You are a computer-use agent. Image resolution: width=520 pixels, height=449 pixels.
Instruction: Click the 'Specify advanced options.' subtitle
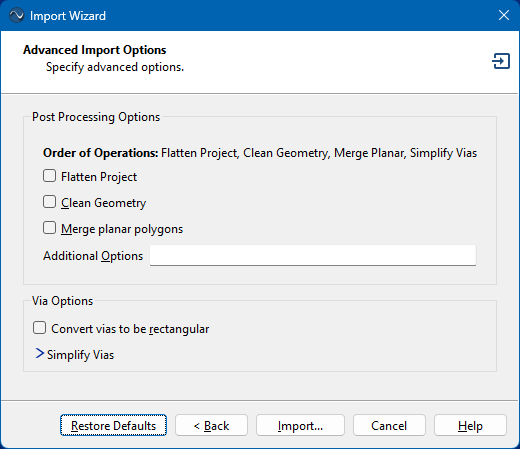pyautogui.click(x=115, y=67)
